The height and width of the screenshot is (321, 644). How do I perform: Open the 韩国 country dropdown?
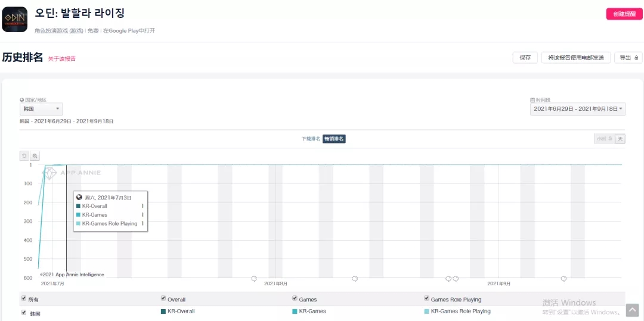tap(41, 109)
